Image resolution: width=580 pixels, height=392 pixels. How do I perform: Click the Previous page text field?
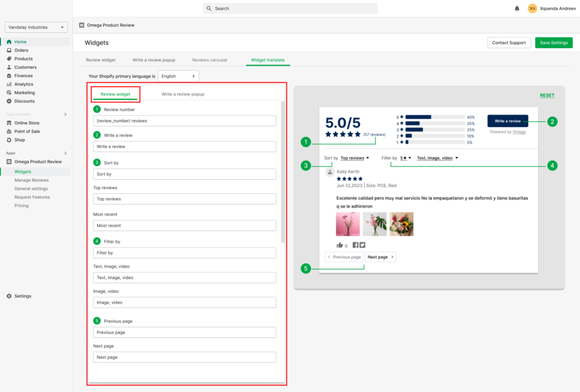click(x=185, y=333)
